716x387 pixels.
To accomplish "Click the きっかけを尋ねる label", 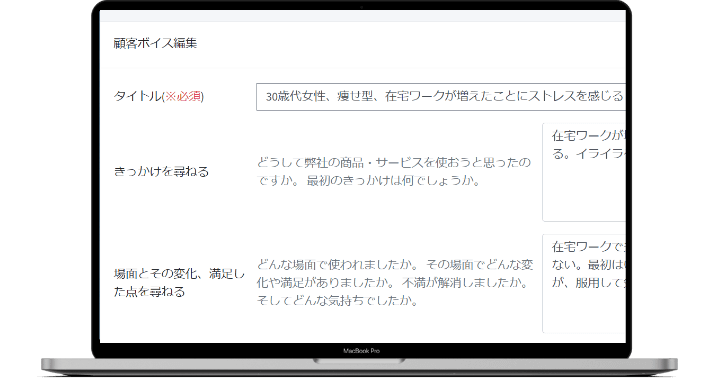I will click(161, 172).
